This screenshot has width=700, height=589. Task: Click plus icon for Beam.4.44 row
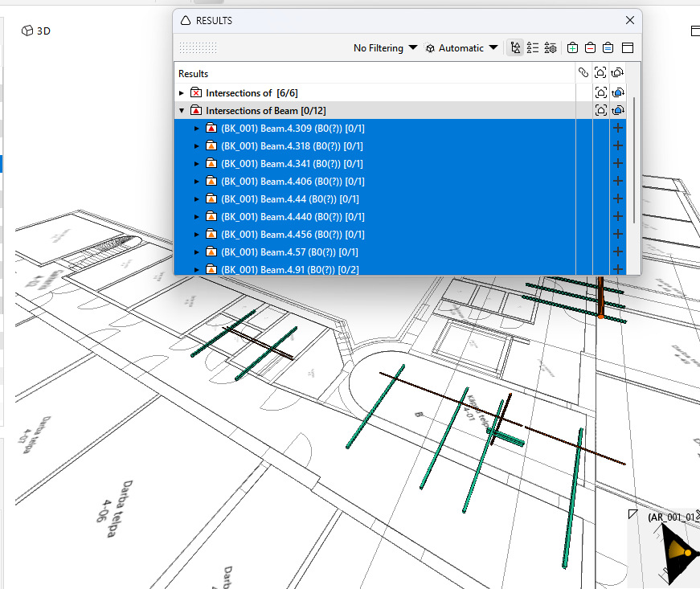pos(618,198)
